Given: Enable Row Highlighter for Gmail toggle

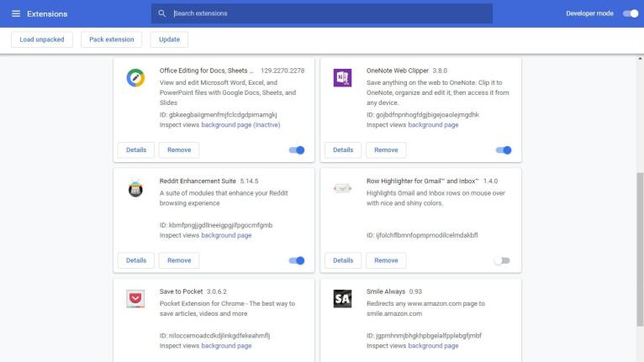Looking at the screenshot, I should [502, 260].
